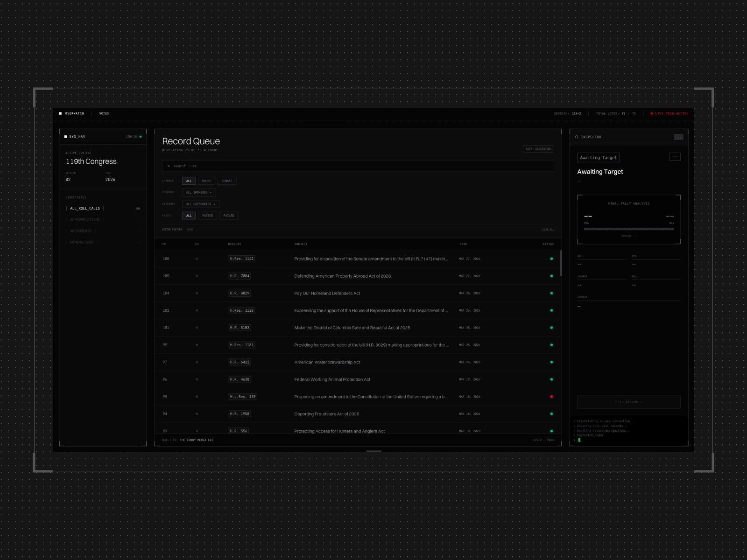This screenshot has height=560, width=747.
Task: Click the red failed status dot on H.J.Res. 139
Action: click(x=551, y=397)
